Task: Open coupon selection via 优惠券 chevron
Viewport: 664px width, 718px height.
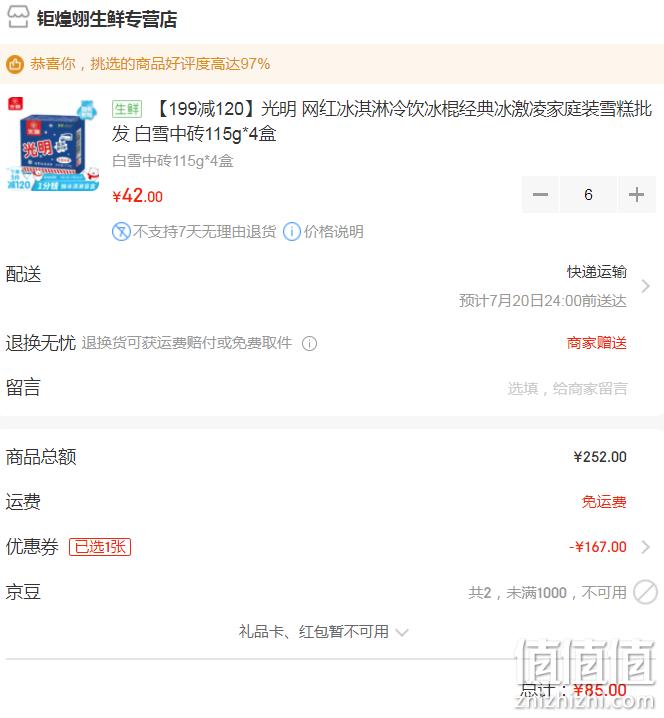Action: [646, 547]
